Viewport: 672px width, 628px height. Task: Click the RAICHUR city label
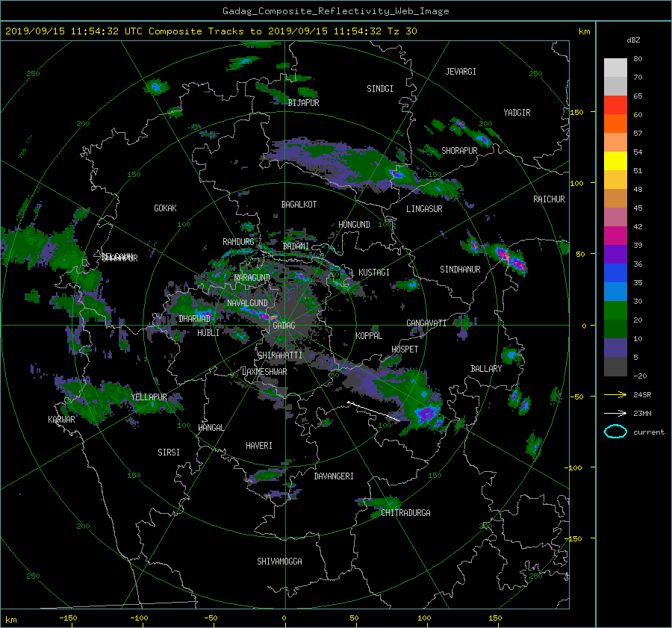click(x=549, y=199)
